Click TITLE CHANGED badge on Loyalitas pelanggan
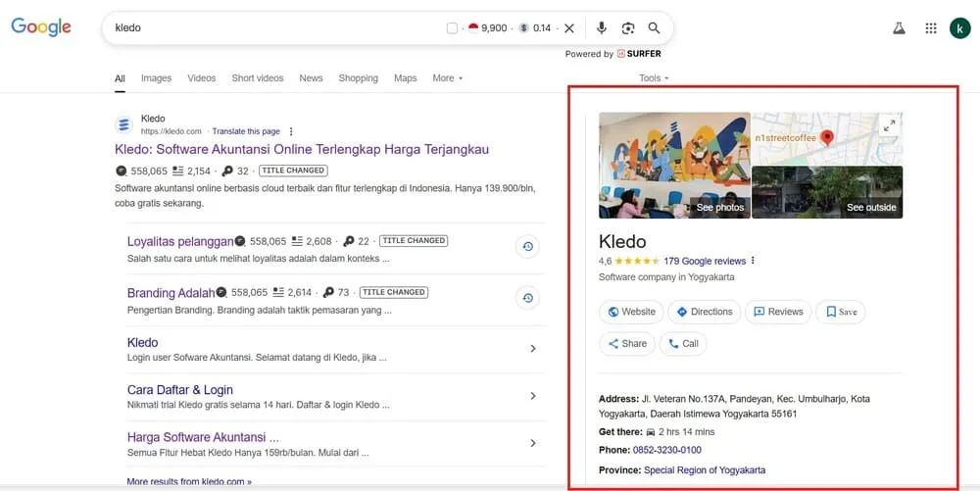 pos(414,240)
